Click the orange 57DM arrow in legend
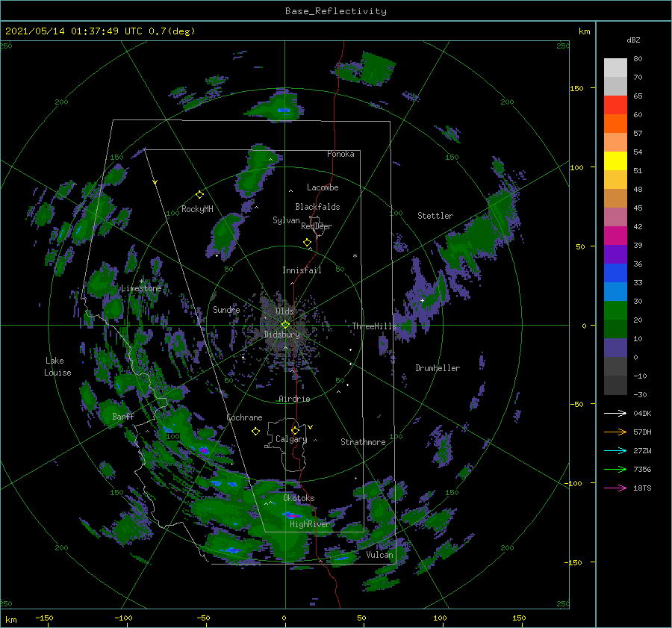The height and width of the screenshot is (628, 672). pyautogui.click(x=615, y=432)
